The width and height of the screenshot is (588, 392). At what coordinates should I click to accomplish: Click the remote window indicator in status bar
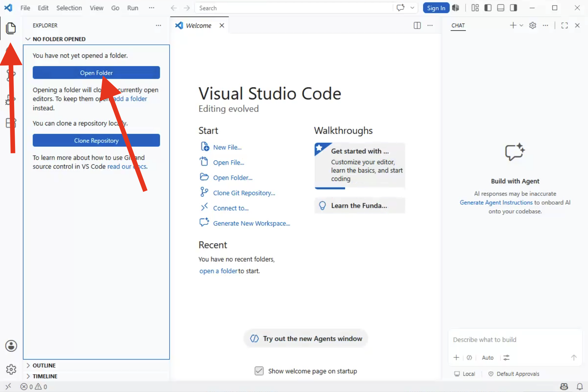click(x=8, y=386)
